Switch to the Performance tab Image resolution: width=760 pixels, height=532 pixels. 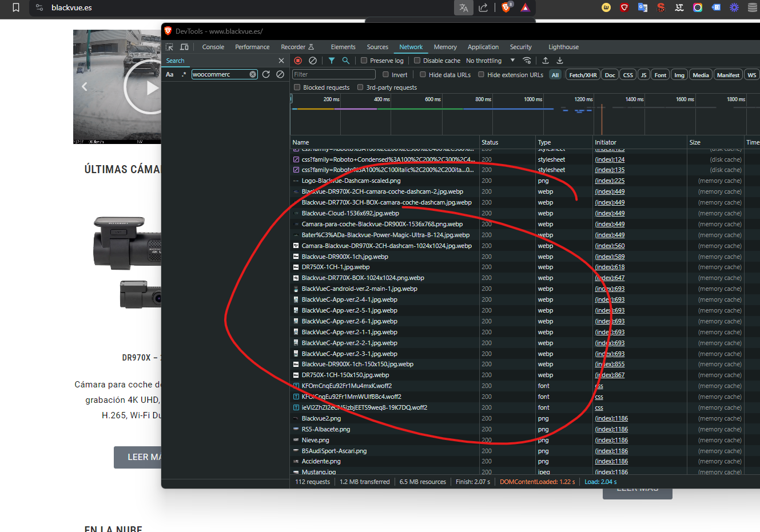tap(252, 47)
